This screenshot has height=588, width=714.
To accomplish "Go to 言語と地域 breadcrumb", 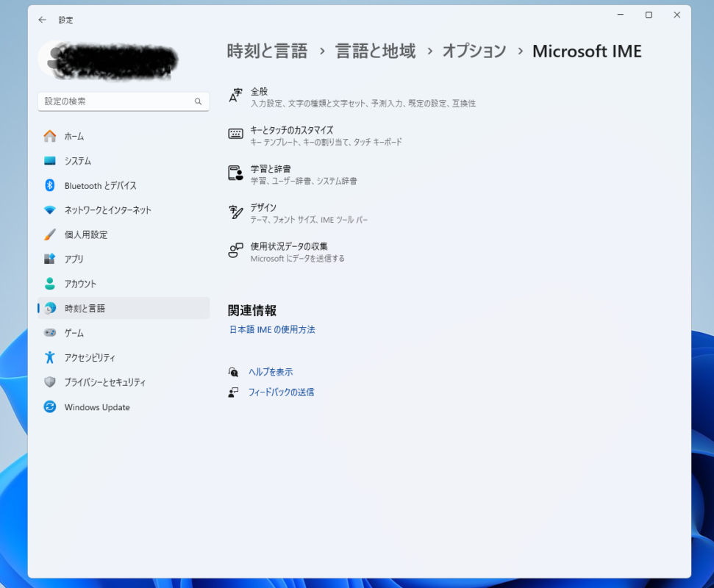I will pos(376,51).
